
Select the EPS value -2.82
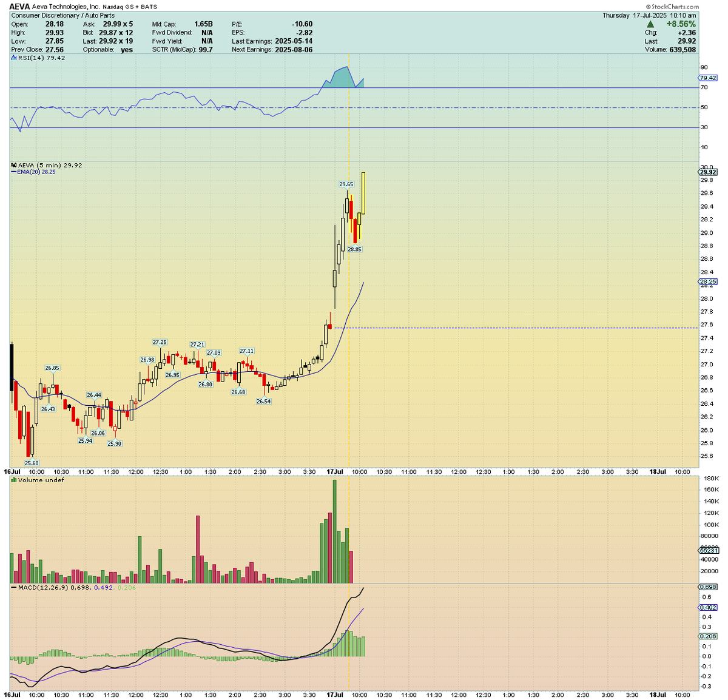coord(304,33)
